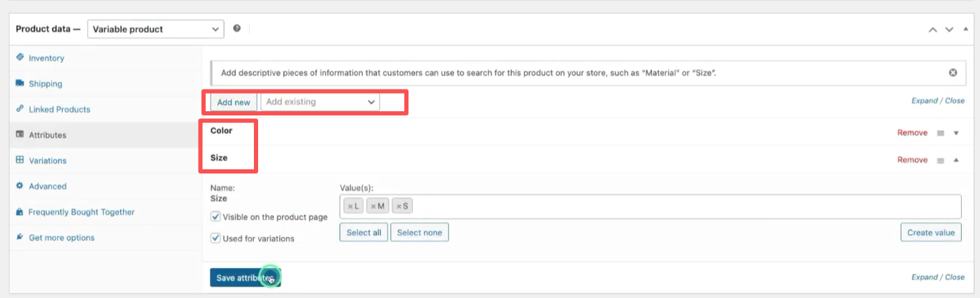This screenshot has width=980, height=298.
Task: Remove the M value tag
Action: 374,206
